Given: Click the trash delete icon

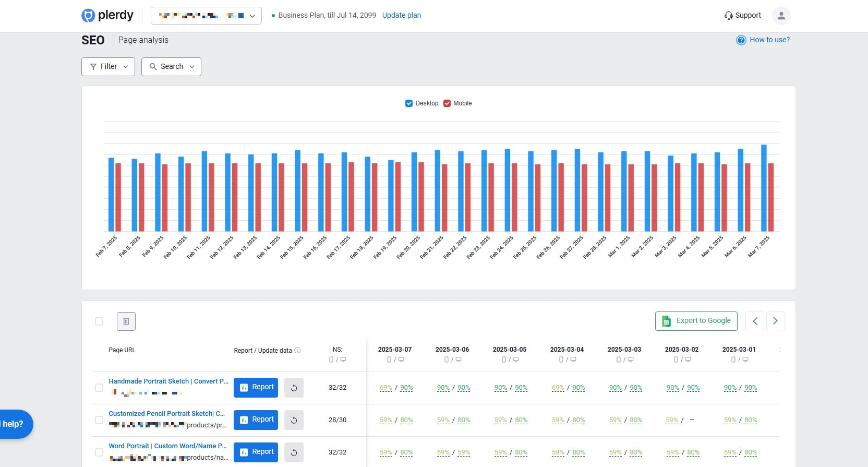Looking at the screenshot, I should 126,321.
